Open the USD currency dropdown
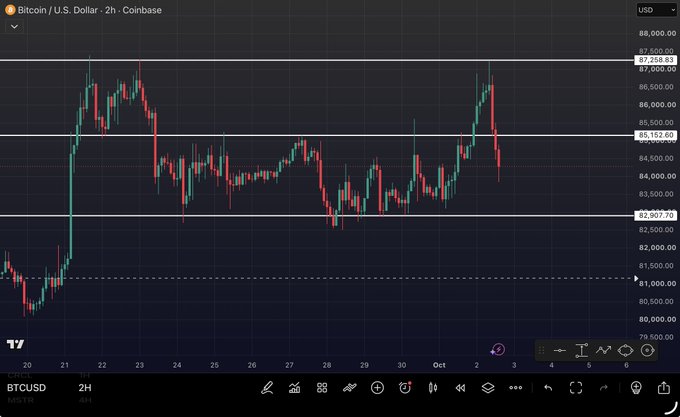The width and height of the screenshot is (680, 417). pyautogui.click(x=656, y=10)
